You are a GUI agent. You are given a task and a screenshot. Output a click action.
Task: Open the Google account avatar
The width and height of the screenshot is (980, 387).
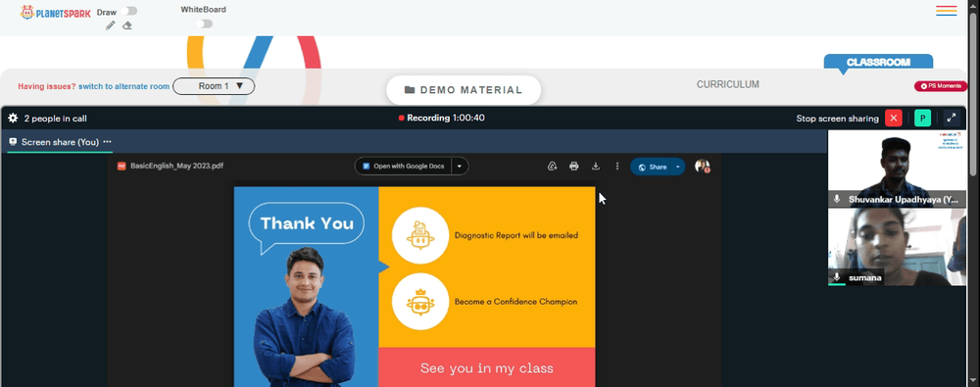pos(702,167)
